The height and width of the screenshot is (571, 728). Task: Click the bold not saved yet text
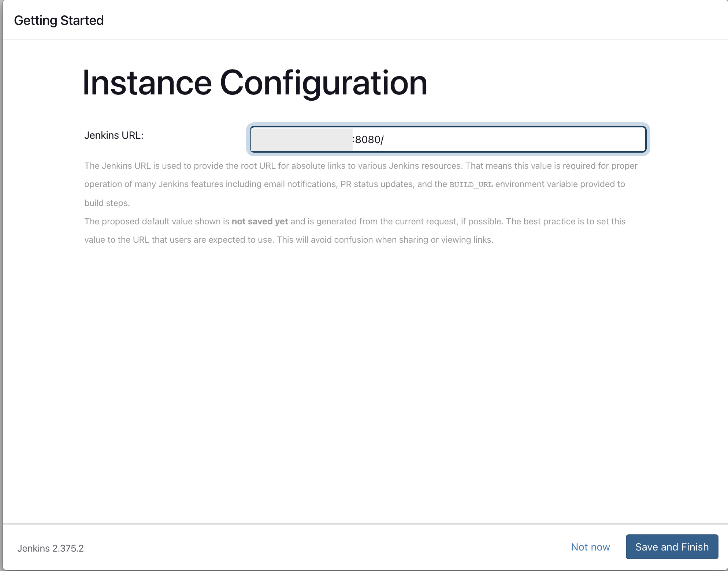(x=260, y=221)
